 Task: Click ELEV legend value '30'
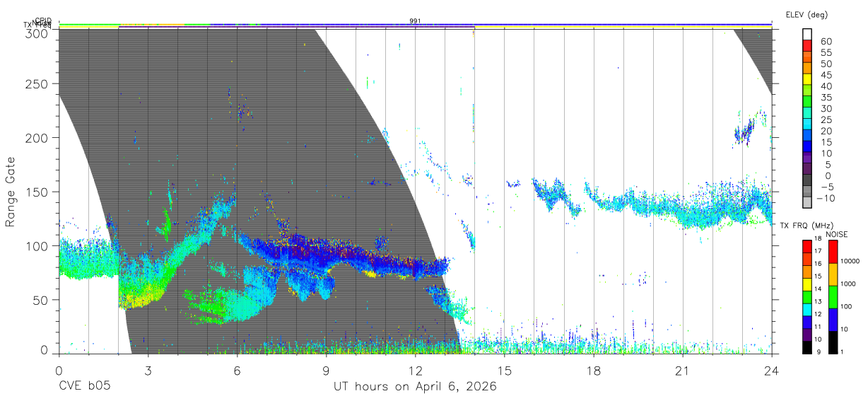[x=825, y=108]
